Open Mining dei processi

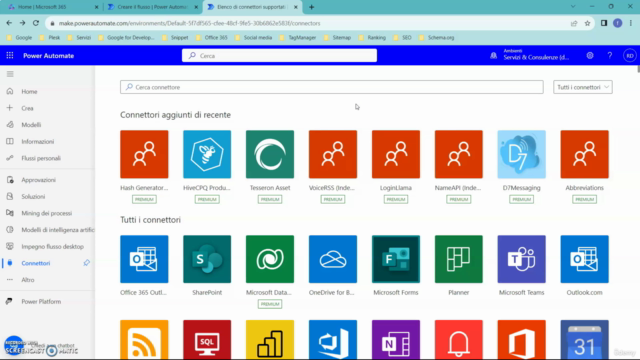tap(47, 213)
